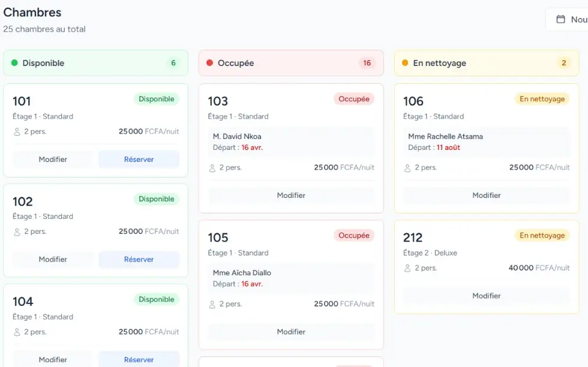Click the person icon on room 101 card

click(17, 131)
